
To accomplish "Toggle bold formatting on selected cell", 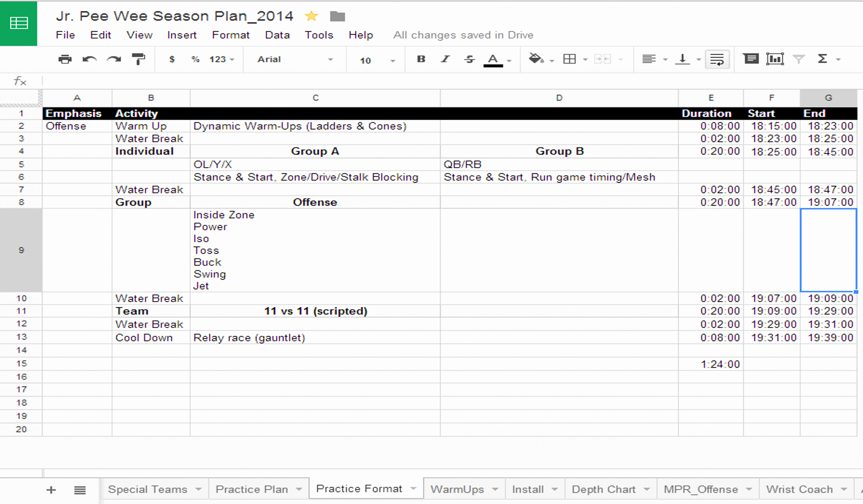I will 420,59.
